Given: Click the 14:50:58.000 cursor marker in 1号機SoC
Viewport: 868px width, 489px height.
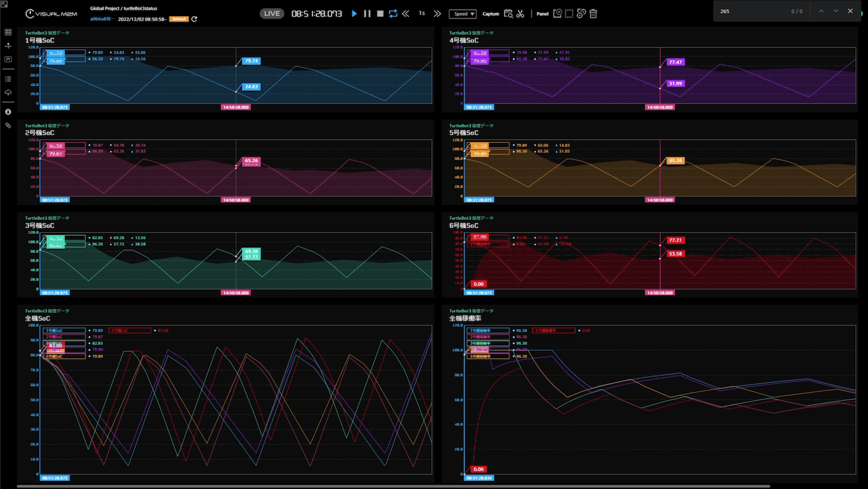Looking at the screenshot, I should tap(236, 107).
